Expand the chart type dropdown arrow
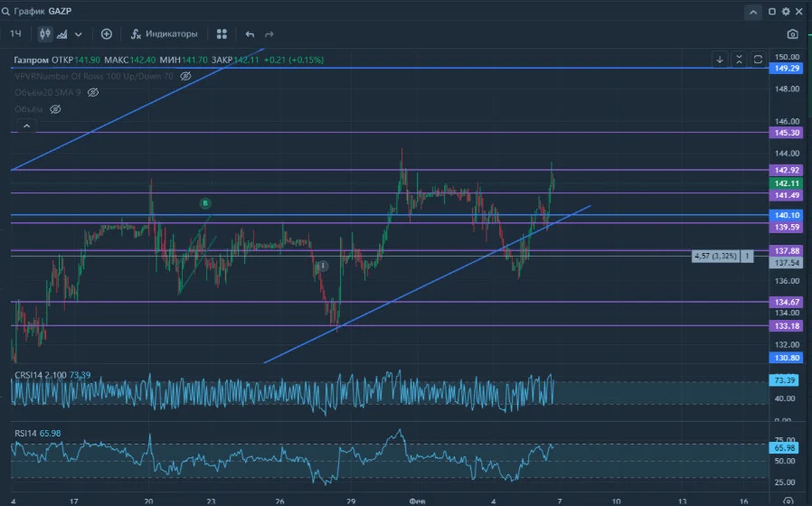Viewport: 812px width, 506px height. (x=78, y=34)
